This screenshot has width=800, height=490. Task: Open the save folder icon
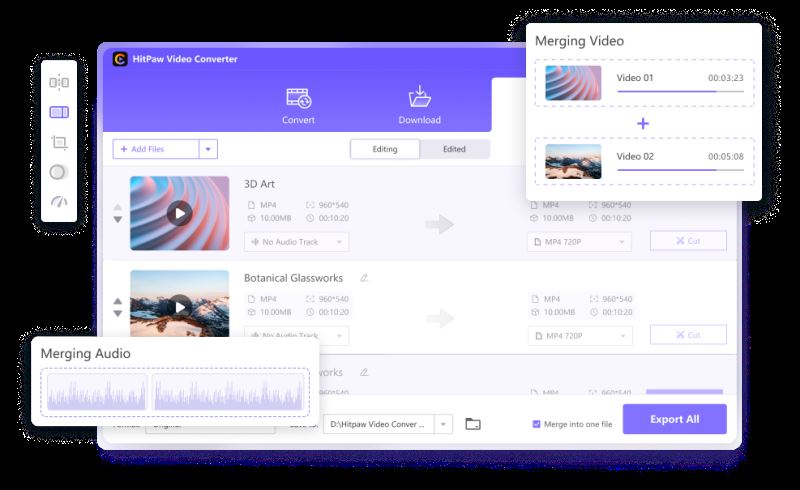click(473, 424)
